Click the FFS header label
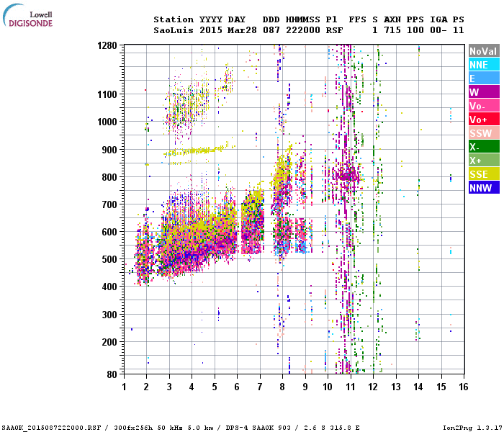 pos(357,19)
